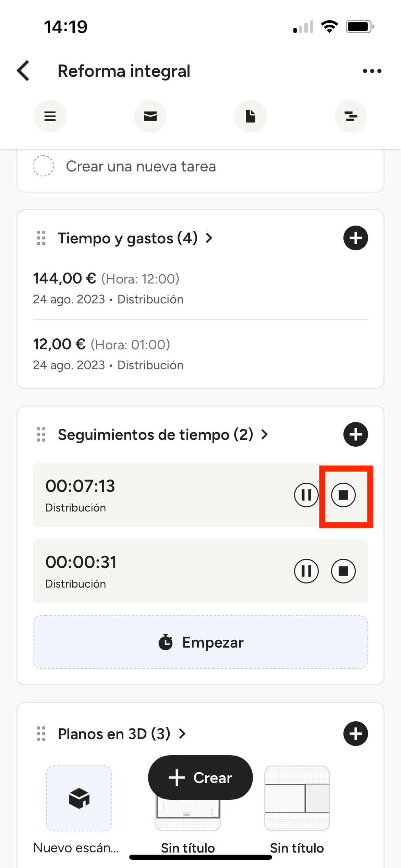Open the hamburger list icon button

pyautogui.click(x=50, y=116)
